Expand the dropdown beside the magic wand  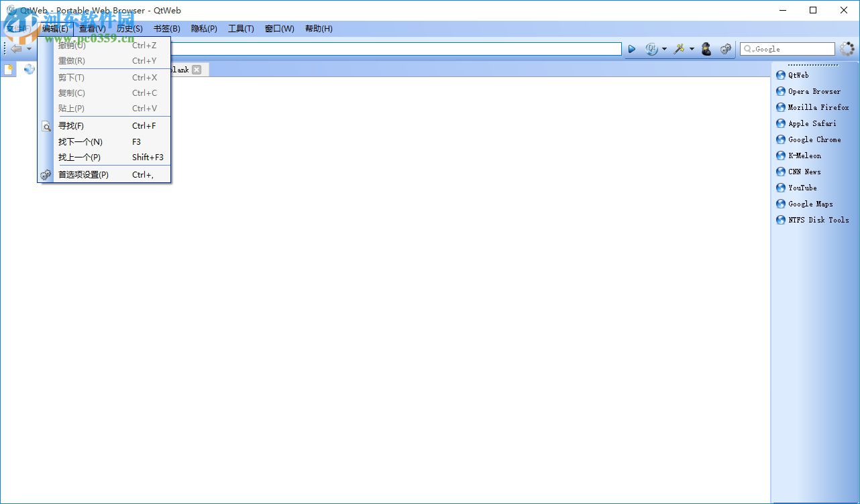point(692,49)
